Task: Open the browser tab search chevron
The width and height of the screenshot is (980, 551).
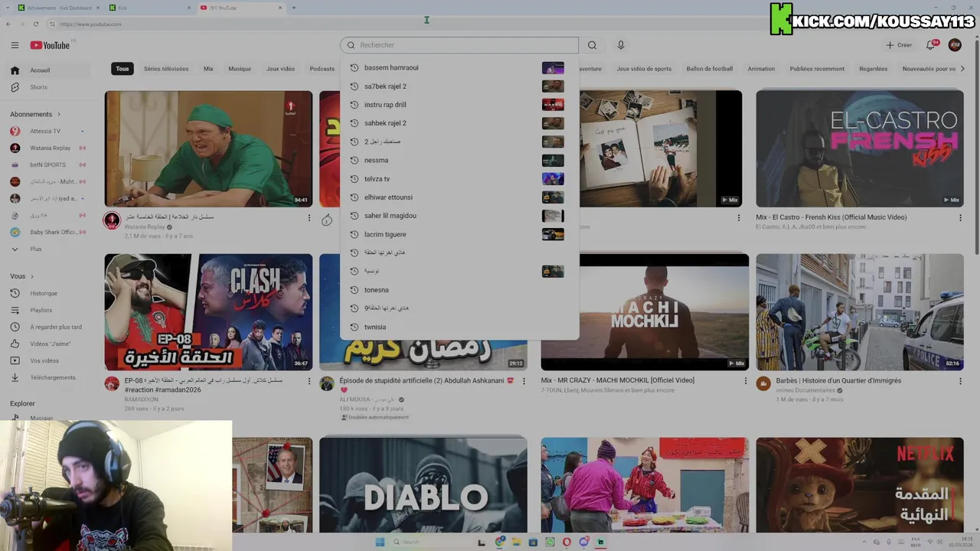Action: 8,8
